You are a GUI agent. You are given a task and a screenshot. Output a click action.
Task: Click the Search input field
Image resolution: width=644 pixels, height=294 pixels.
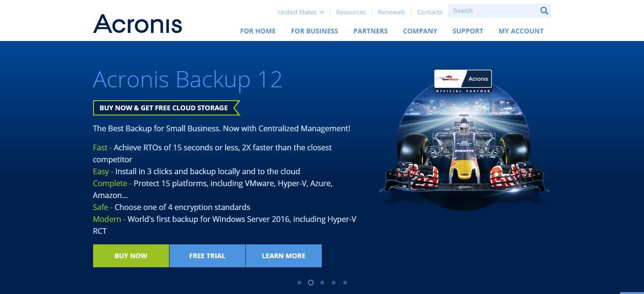click(x=493, y=11)
